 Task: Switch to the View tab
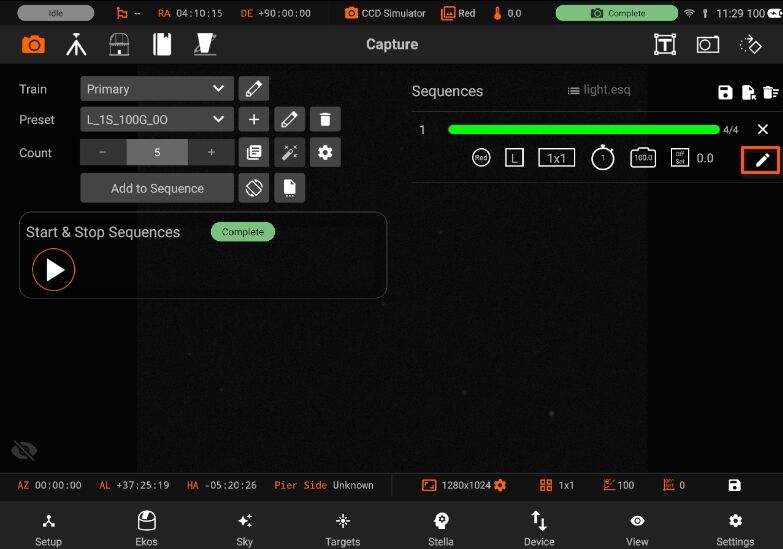pyautogui.click(x=637, y=530)
